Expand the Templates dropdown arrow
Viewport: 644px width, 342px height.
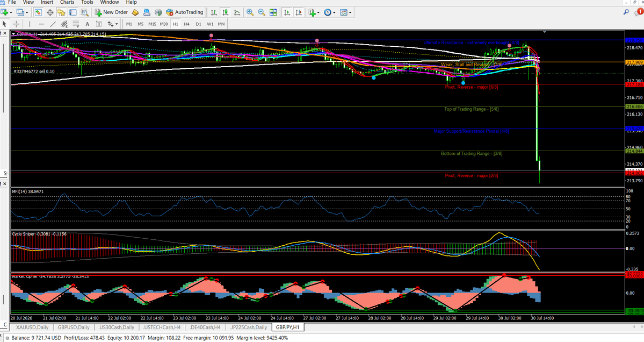(350, 12)
